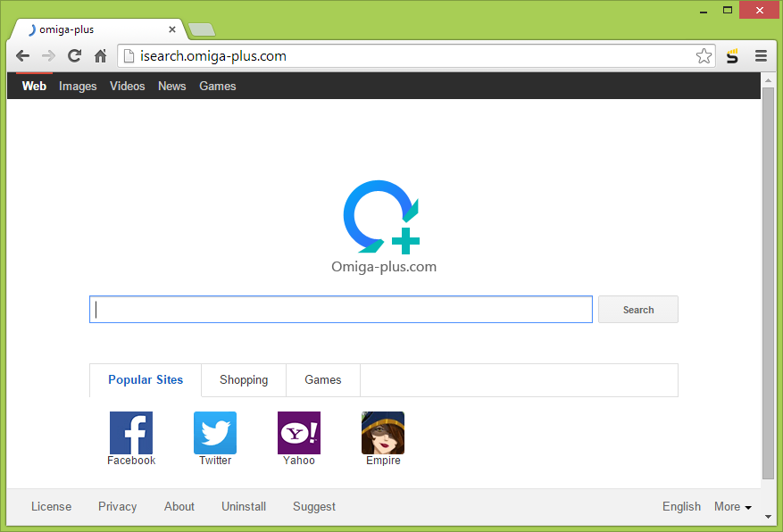
Task: Minimize the browser window
Action: point(704,11)
